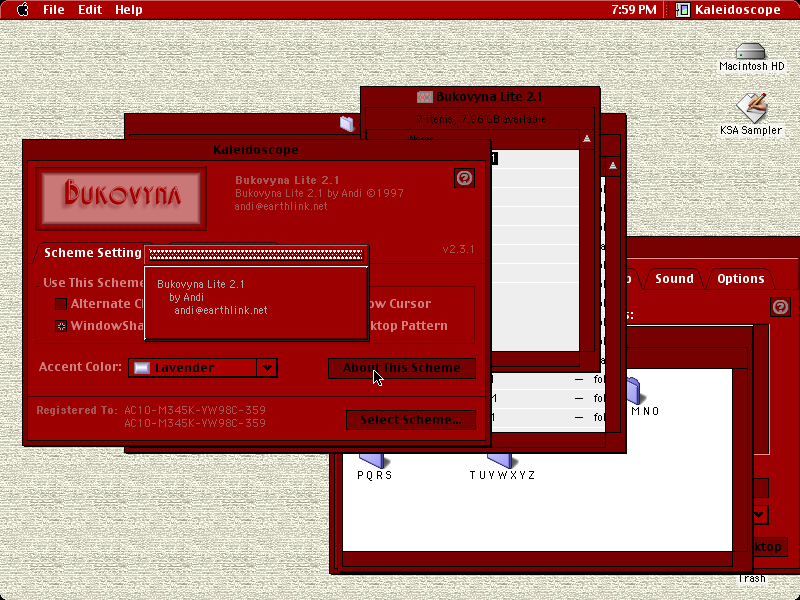Click the sort order triangle in Bukovyna Lite window

pos(587,138)
